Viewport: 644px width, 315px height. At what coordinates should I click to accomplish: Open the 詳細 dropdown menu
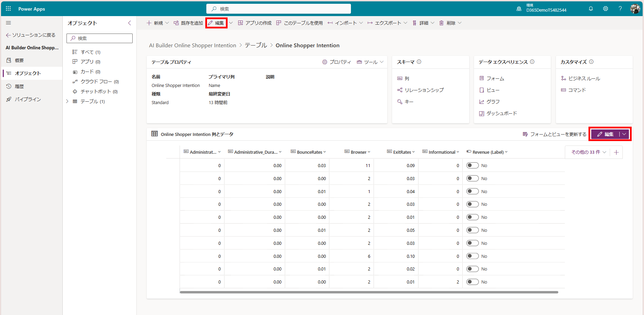[x=424, y=23]
